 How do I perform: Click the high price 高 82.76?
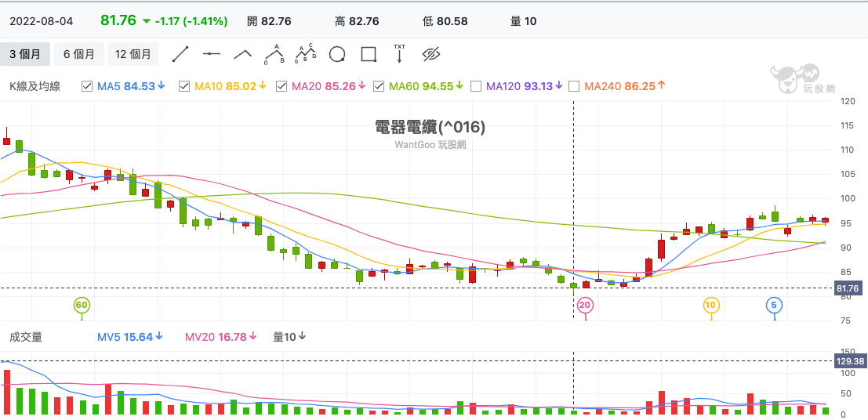(357, 22)
